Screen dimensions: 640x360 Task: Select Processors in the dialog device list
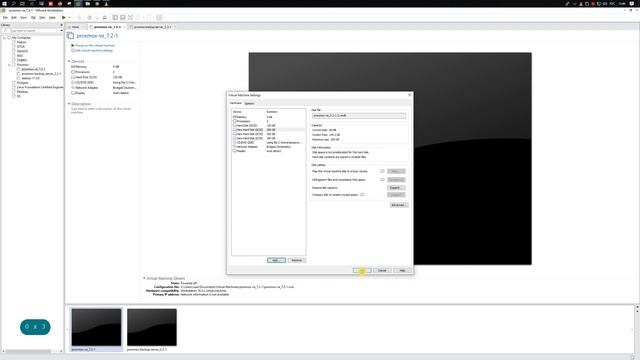point(268,121)
